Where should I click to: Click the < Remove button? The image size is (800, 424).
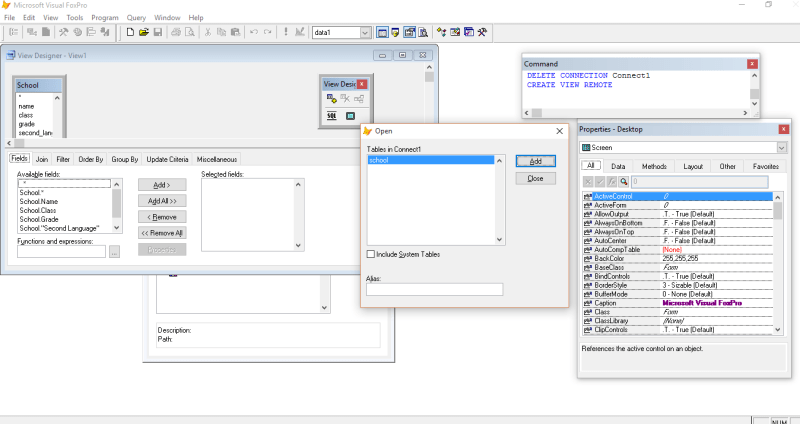(162, 217)
